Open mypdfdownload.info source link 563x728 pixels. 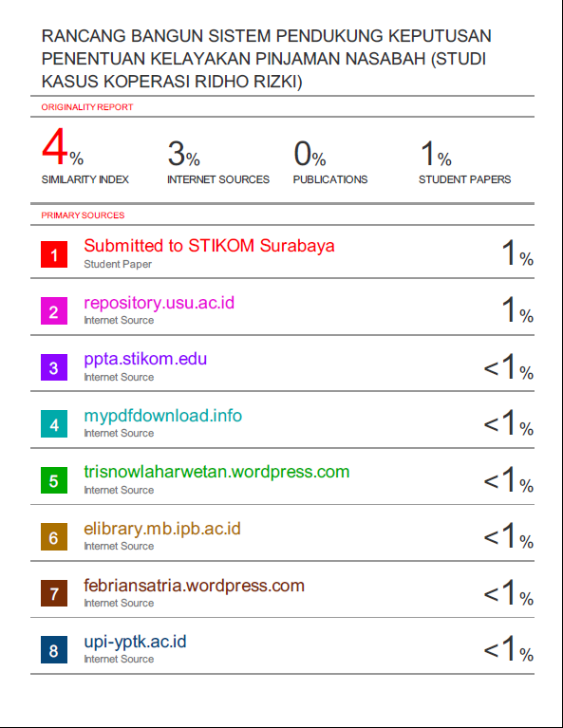[162, 416]
